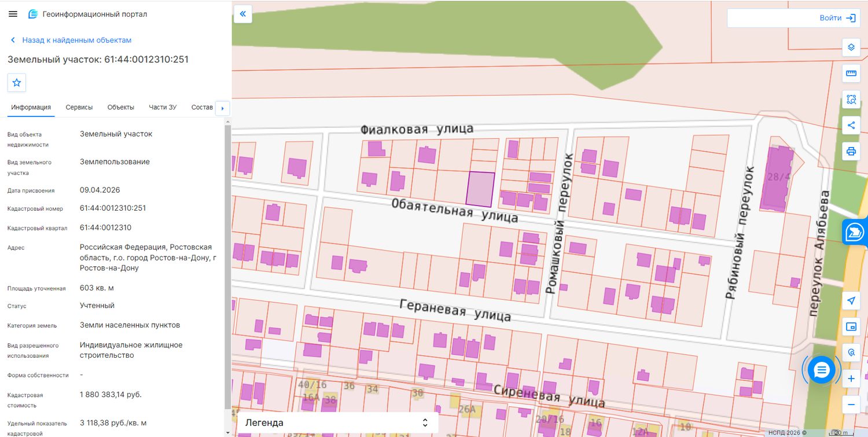Click the Войти login button

pyautogui.click(x=837, y=18)
